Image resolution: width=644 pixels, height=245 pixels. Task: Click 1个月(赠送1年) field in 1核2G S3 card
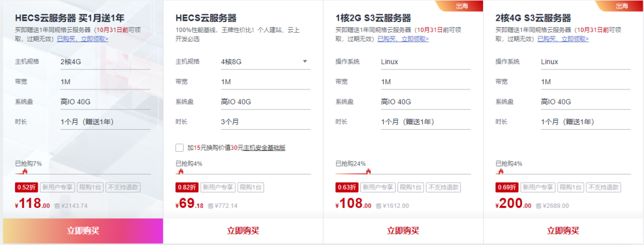(x=426, y=122)
